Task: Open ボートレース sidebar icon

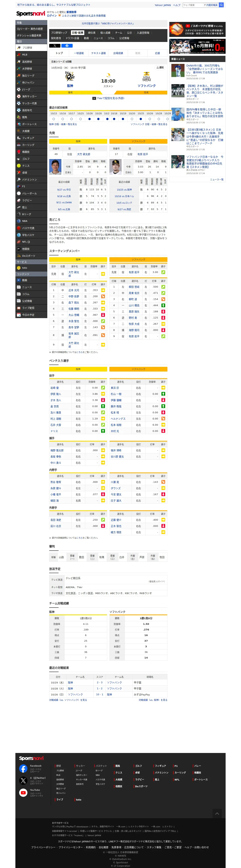Action: point(19,124)
